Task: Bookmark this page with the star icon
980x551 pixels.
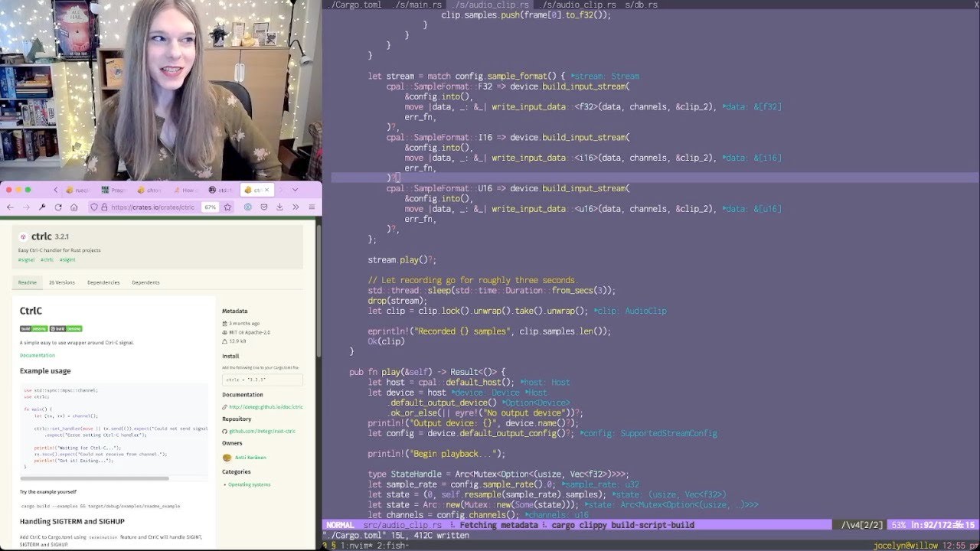Action: click(x=227, y=207)
